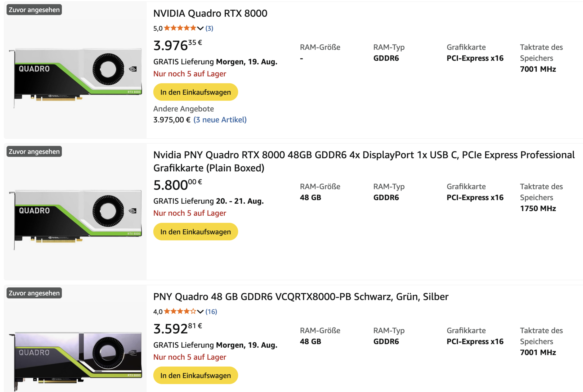Click the first product's Zuvor angesehen badge
Image resolution: width=583 pixels, height=392 pixels.
(x=34, y=10)
